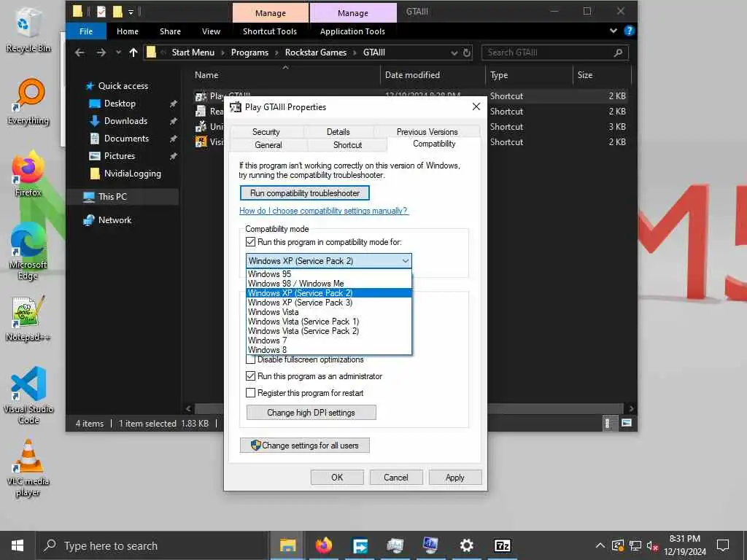Select Windows 7 compatibility option
Viewport: 747px width, 560px height.
click(x=329, y=341)
